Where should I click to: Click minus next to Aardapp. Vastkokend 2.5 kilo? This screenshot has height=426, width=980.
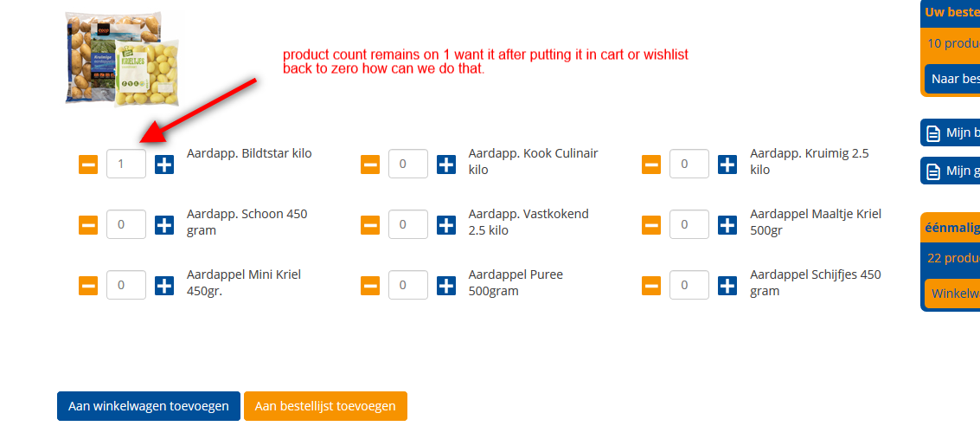370,224
